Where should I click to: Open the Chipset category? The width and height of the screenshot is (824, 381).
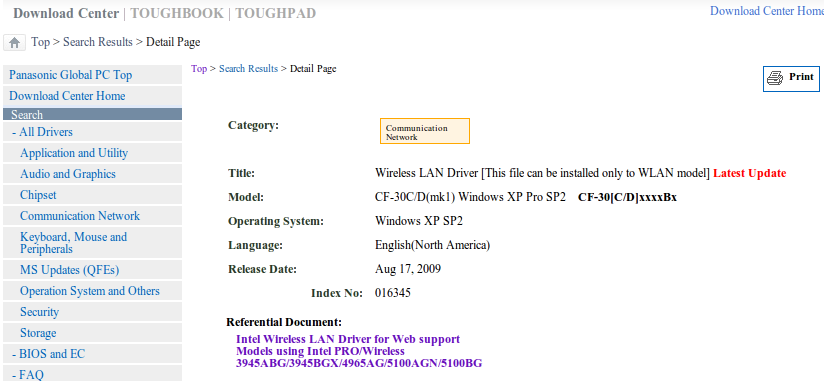(x=92, y=195)
